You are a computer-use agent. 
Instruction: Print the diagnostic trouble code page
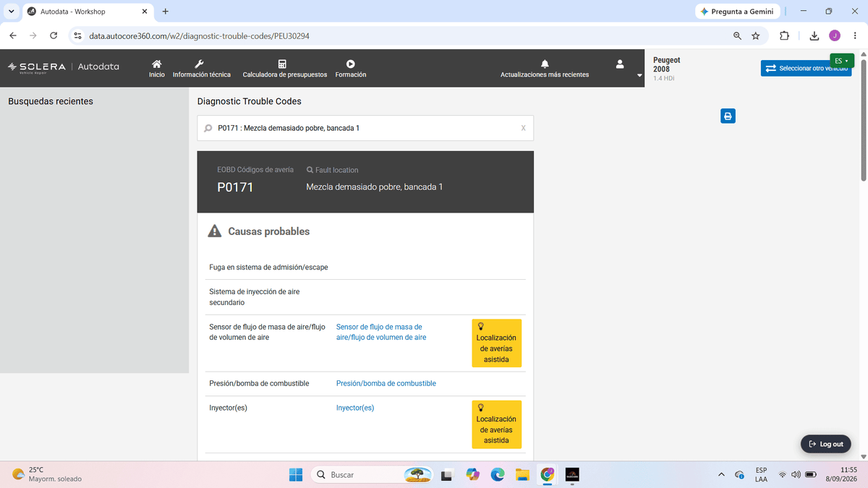point(728,116)
